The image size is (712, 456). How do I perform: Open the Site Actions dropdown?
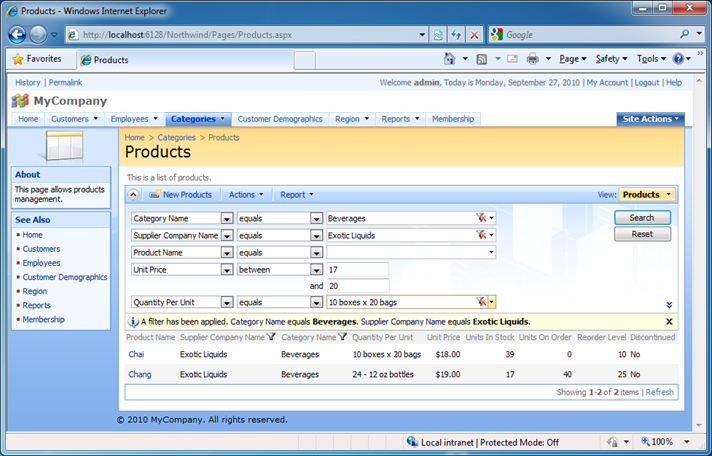pyautogui.click(x=650, y=119)
